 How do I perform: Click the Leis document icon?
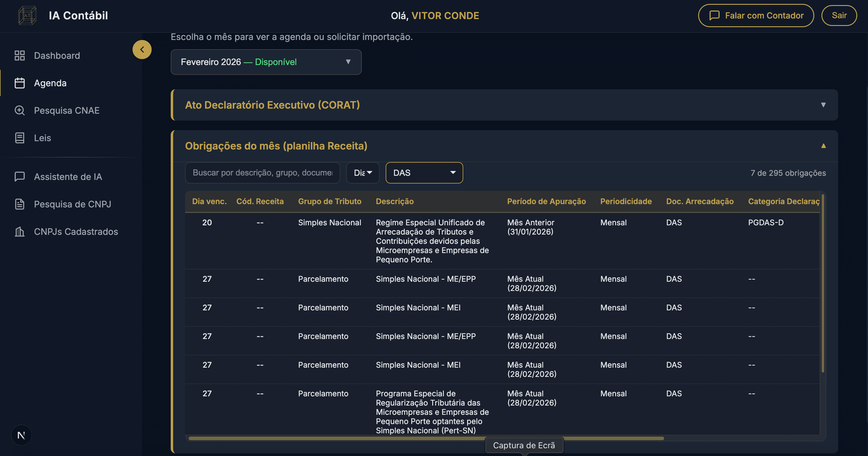point(19,138)
